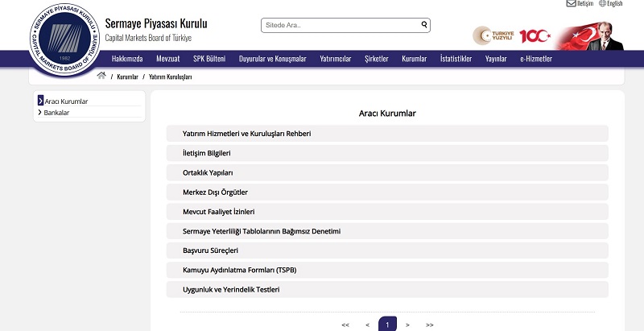Click the home icon in breadcrumb
The image size is (644, 331).
101,76
